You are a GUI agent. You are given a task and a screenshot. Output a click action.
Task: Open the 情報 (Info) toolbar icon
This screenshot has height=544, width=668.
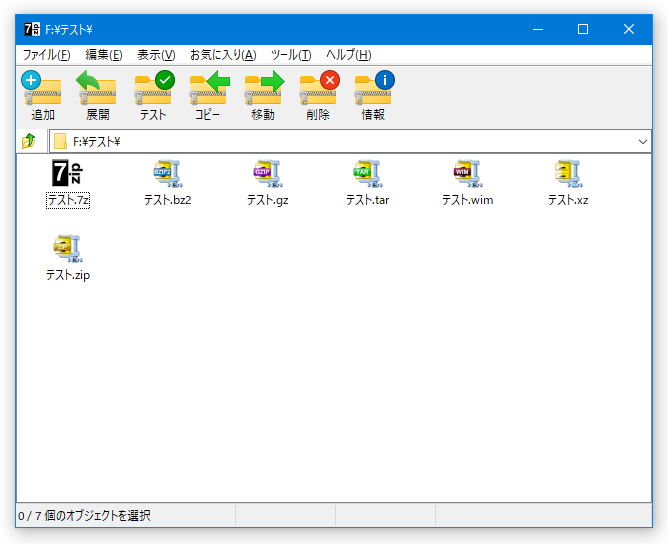coord(373,95)
